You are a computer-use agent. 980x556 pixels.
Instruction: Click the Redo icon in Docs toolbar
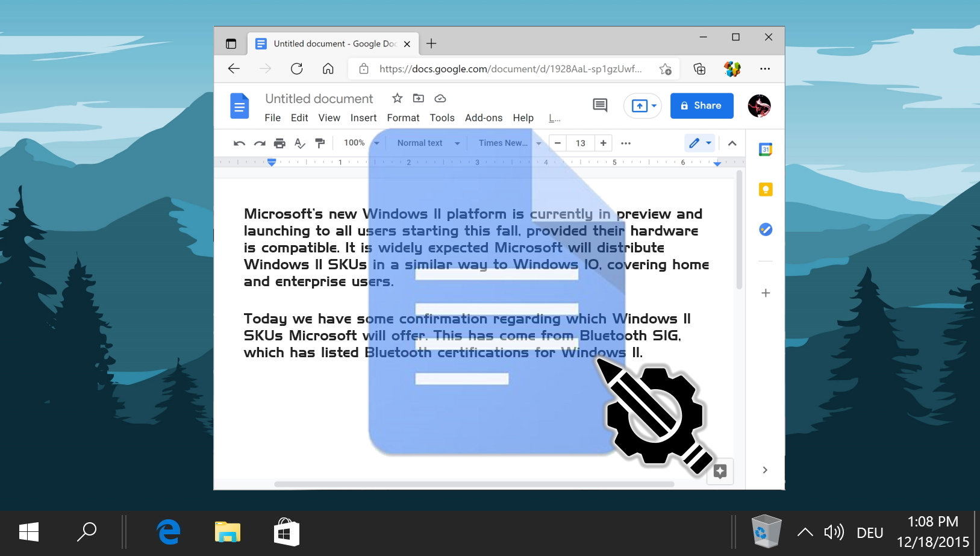point(260,143)
